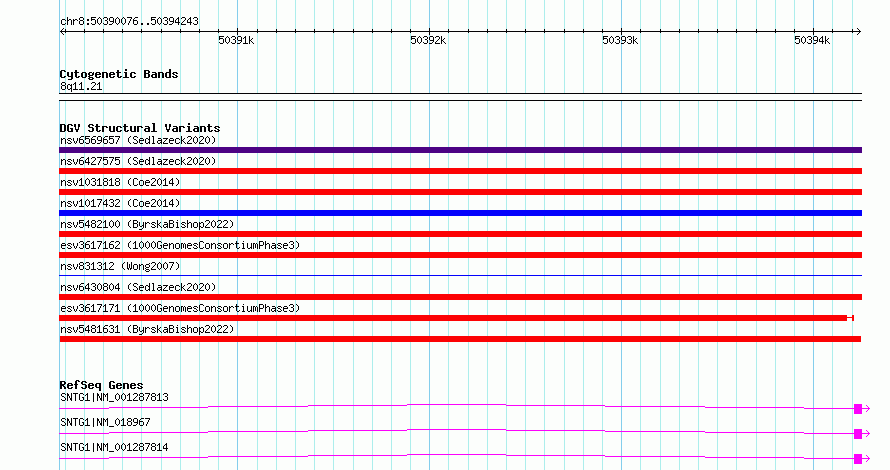Select the Cytogenetic Bands track title
This screenshot has width=890, height=470.
pyautogui.click(x=119, y=74)
